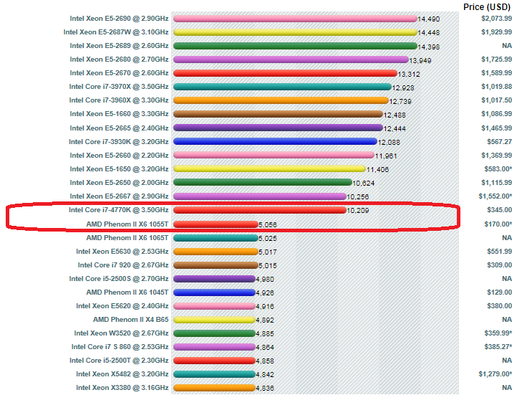The image size is (532, 395).
Task: Open Intel Xeon E5-2687W @ 3.10GHz link
Action: [116, 32]
